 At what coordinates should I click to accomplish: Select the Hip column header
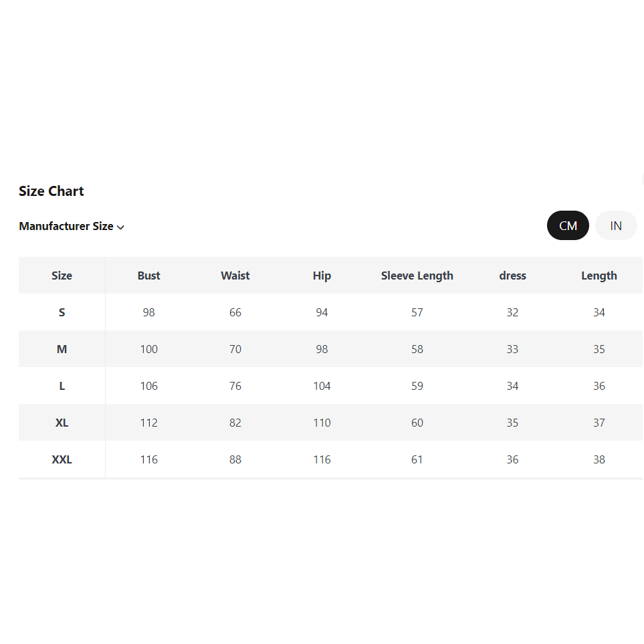tap(322, 276)
